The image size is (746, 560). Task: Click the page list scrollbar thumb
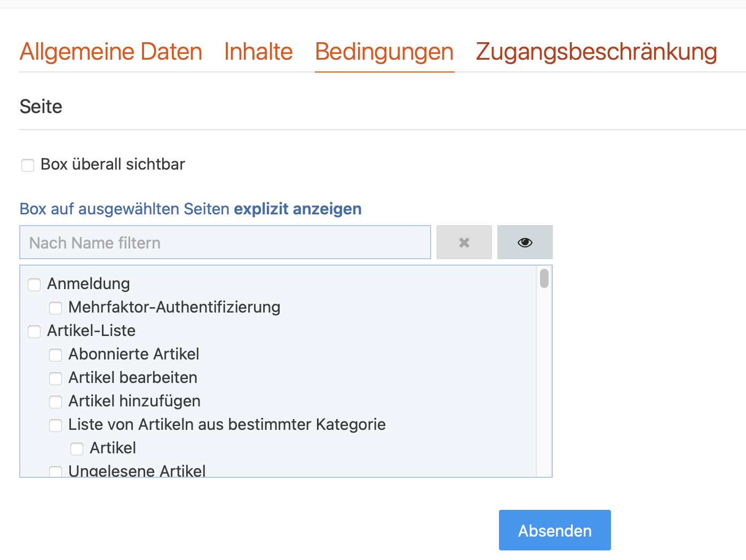coord(544,278)
